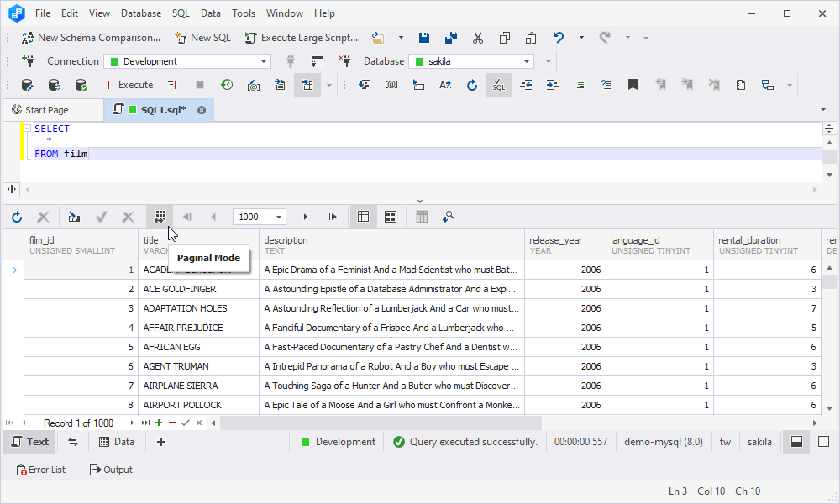
Task: Open the Window menu
Action: pyautogui.click(x=285, y=13)
